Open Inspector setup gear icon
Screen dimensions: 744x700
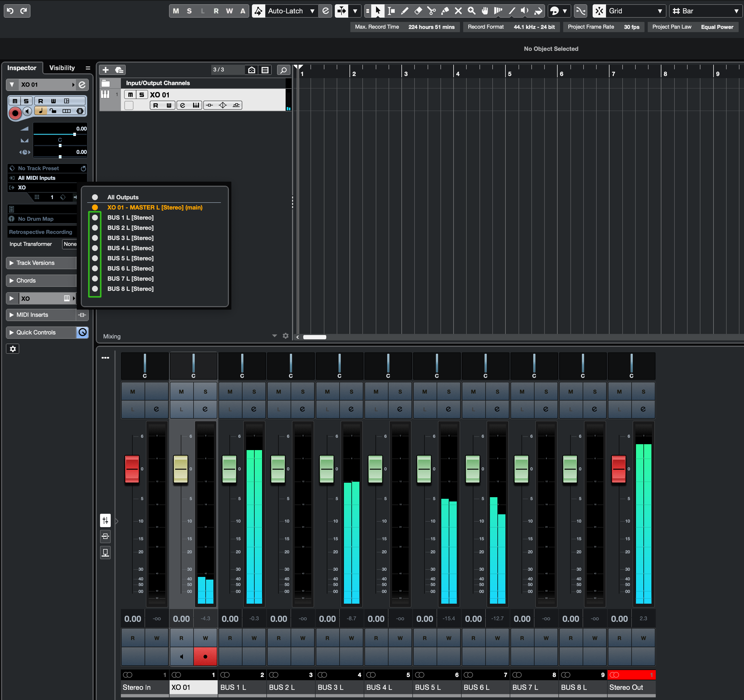(13, 349)
